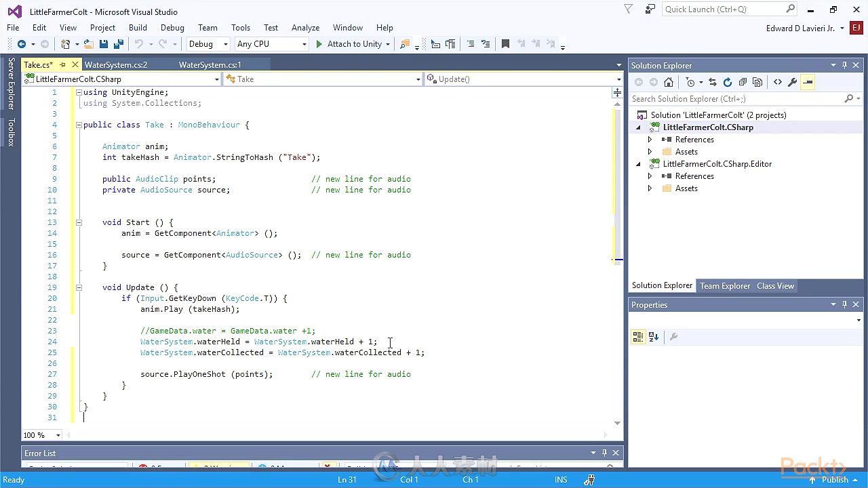Click the Pending Changes Filter clock icon

pos(690,82)
